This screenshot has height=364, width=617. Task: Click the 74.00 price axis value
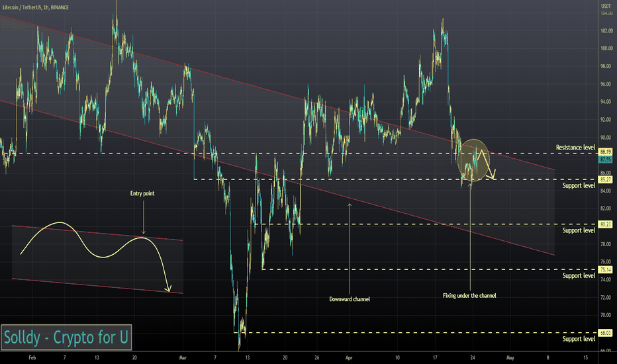[x=606, y=280]
